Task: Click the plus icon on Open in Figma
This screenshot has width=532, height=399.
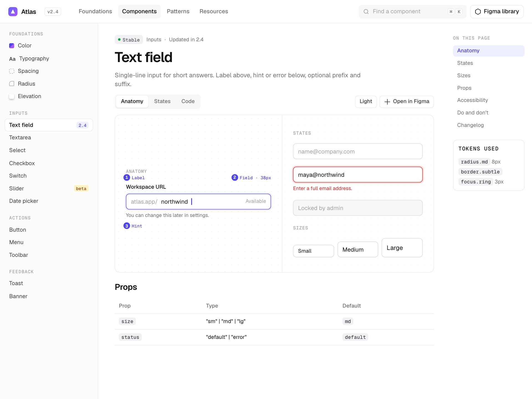Action: pyautogui.click(x=387, y=102)
